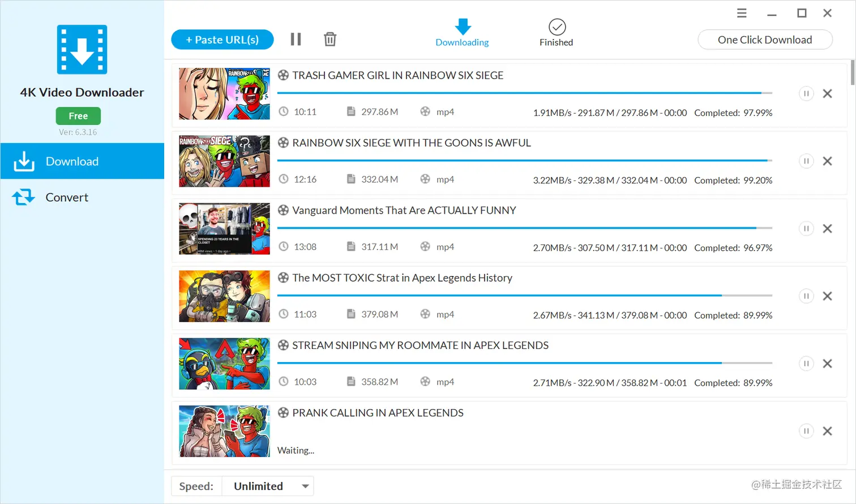Viewport: 856px width, 504px height.
Task: Open One Click Download options
Action: click(765, 40)
